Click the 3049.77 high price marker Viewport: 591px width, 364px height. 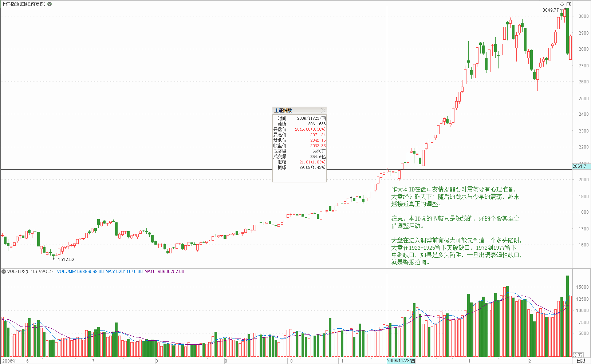550,10
